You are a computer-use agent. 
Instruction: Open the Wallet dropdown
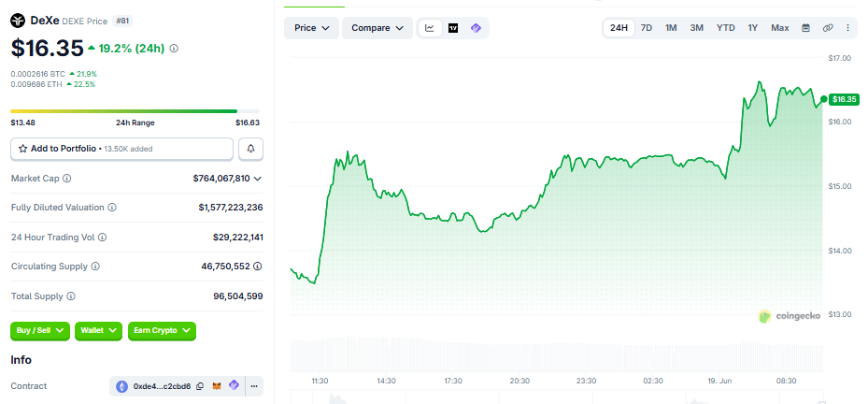[98, 330]
